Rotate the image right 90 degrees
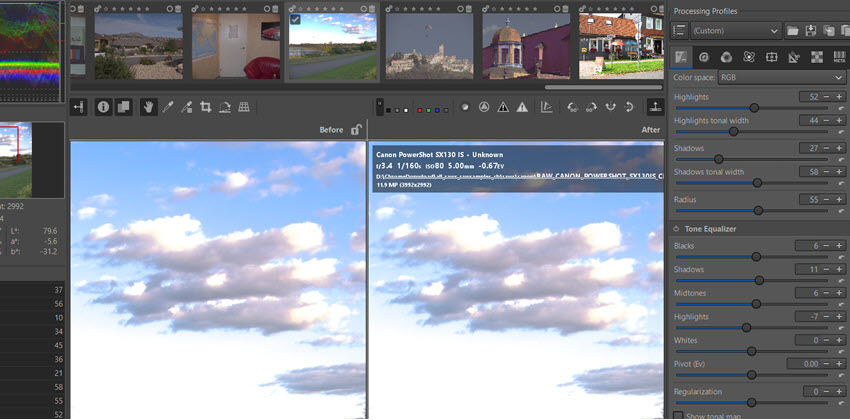Image resolution: width=850 pixels, height=420 pixels. 591,107
